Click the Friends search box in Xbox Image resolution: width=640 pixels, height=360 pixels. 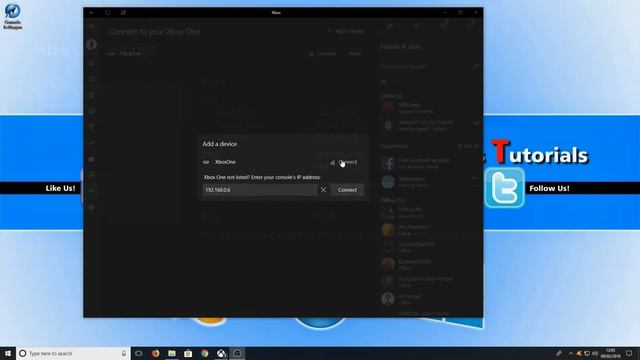coord(429,66)
